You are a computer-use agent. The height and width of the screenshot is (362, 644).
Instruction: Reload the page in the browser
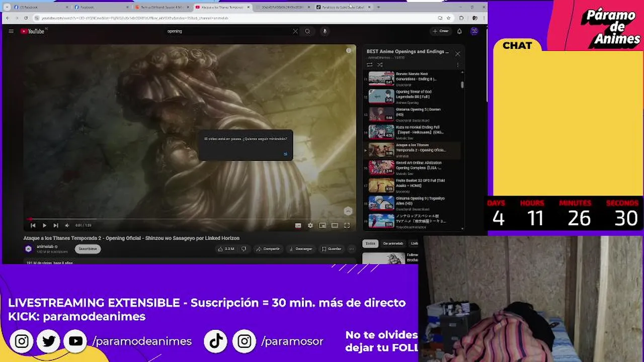pos(26,18)
